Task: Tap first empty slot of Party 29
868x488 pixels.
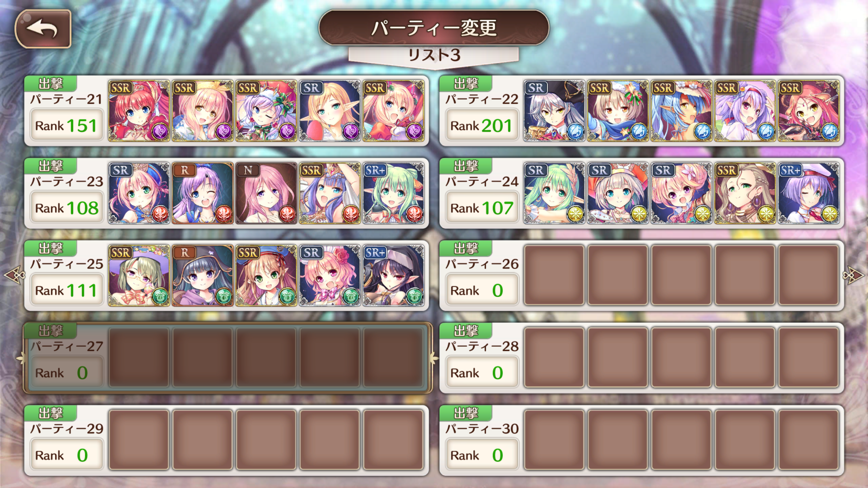Action: click(139, 440)
